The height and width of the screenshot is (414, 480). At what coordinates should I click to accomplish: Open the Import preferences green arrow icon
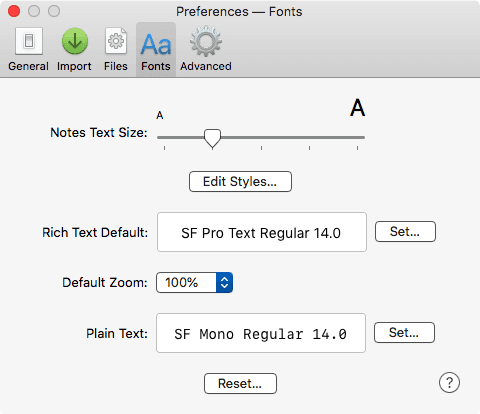pyautogui.click(x=75, y=41)
